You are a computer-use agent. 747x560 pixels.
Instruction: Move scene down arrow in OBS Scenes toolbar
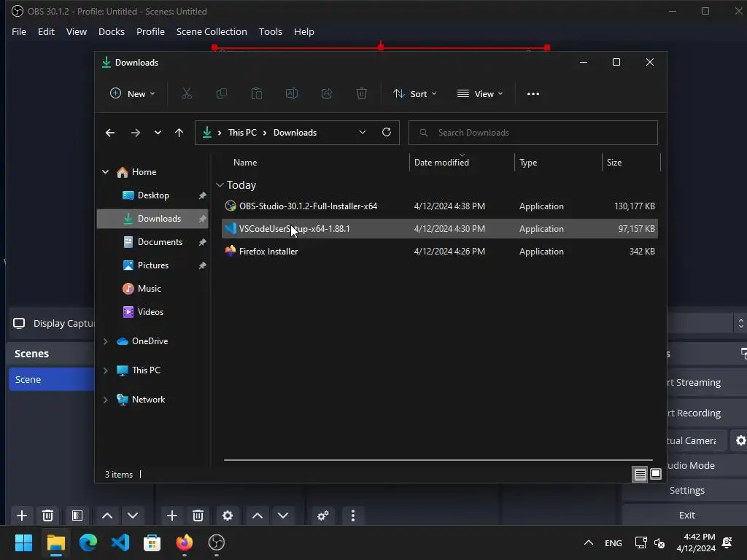click(x=133, y=516)
